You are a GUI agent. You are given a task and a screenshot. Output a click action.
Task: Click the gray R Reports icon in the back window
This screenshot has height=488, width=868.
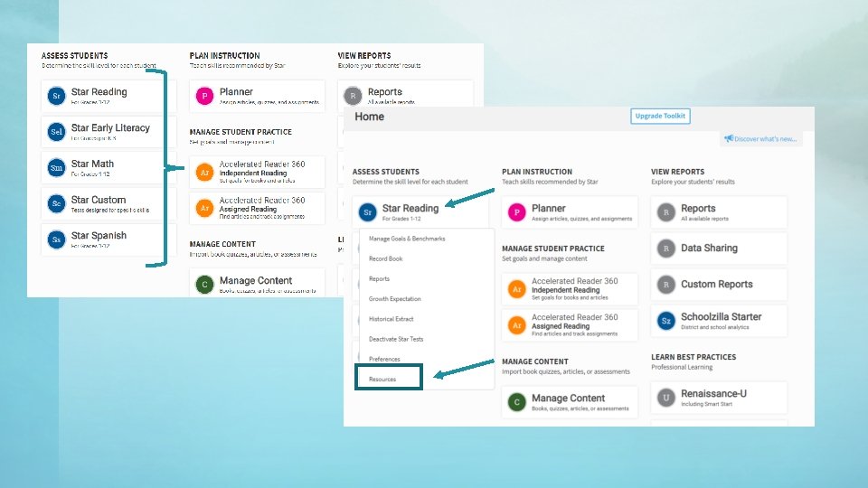(x=353, y=96)
